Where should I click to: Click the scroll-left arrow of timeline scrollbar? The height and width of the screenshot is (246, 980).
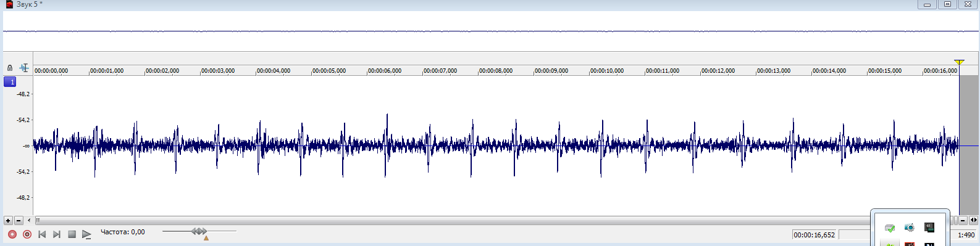coord(29,220)
